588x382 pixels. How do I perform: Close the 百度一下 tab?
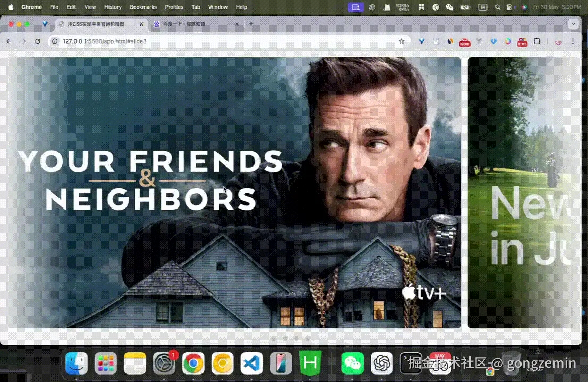237,24
